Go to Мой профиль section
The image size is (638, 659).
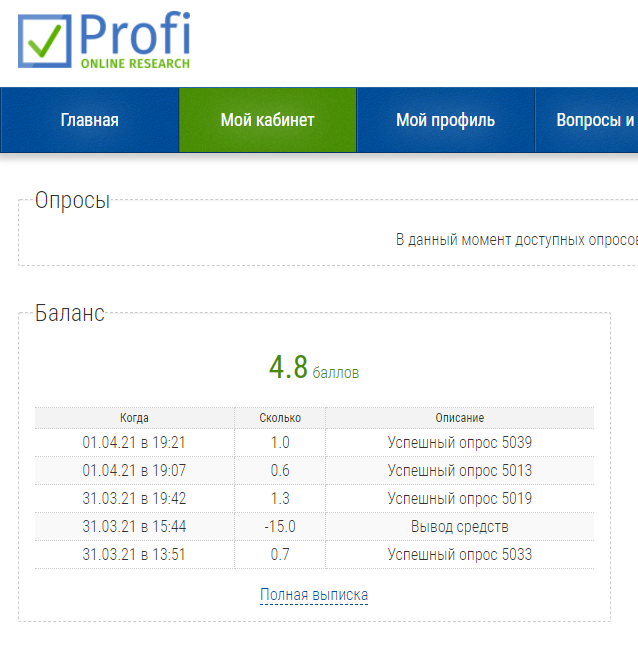pos(446,120)
